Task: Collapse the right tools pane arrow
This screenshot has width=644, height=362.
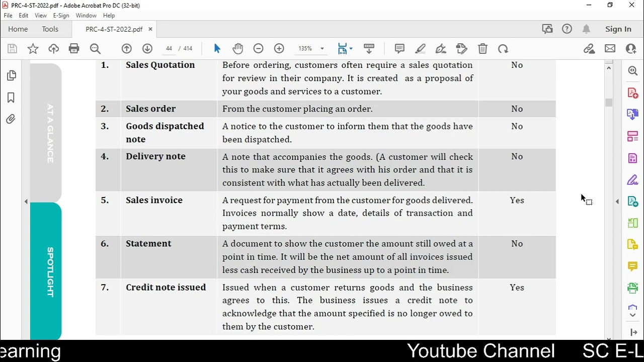Action: [617, 202]
